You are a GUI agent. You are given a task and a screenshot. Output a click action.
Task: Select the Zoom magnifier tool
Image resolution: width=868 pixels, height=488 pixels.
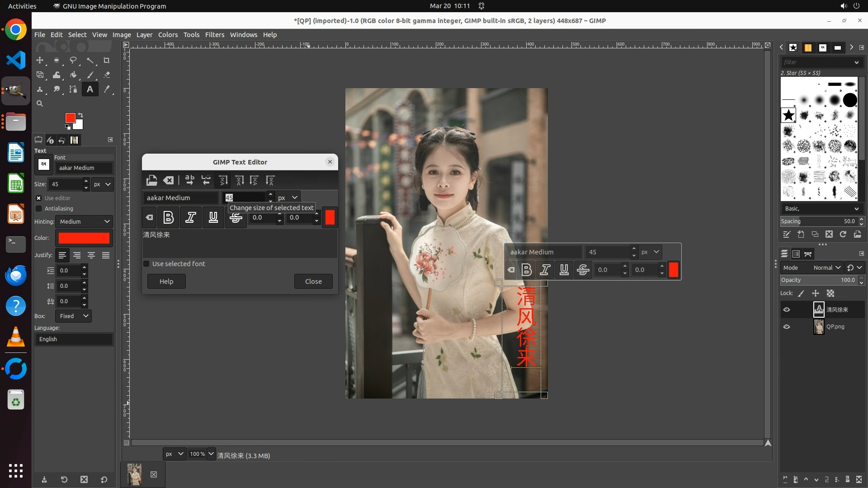pos(40,104)
